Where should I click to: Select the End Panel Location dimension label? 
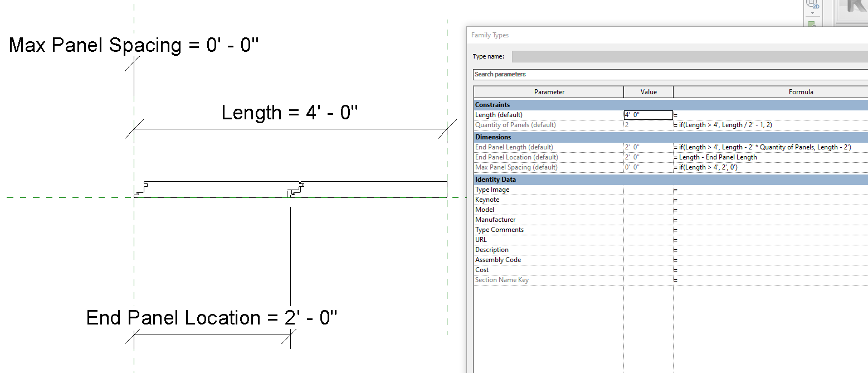coord(212,318)
